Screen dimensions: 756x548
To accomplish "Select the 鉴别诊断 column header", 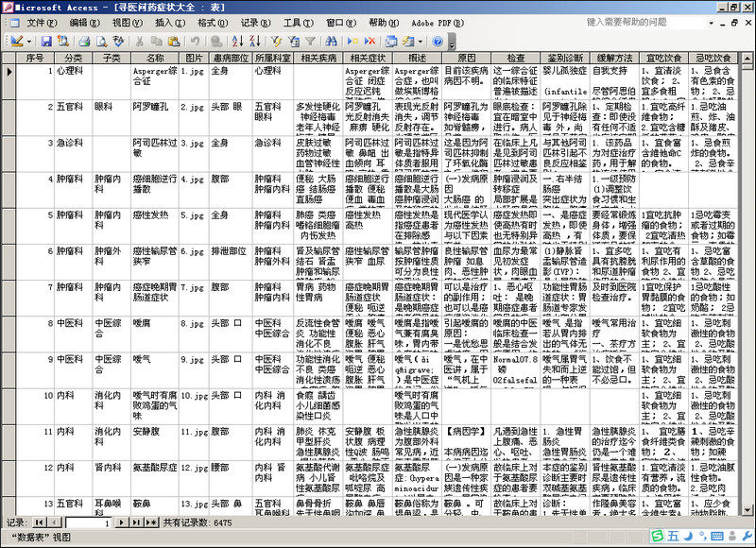I will coord(565,58).
